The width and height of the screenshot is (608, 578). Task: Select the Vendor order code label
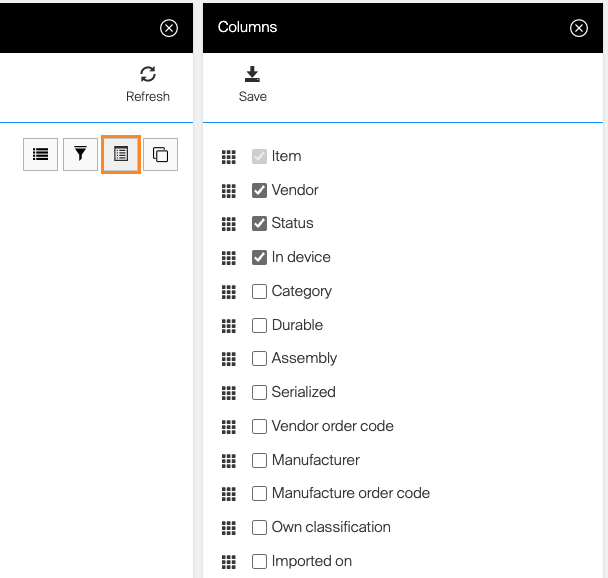332,426
